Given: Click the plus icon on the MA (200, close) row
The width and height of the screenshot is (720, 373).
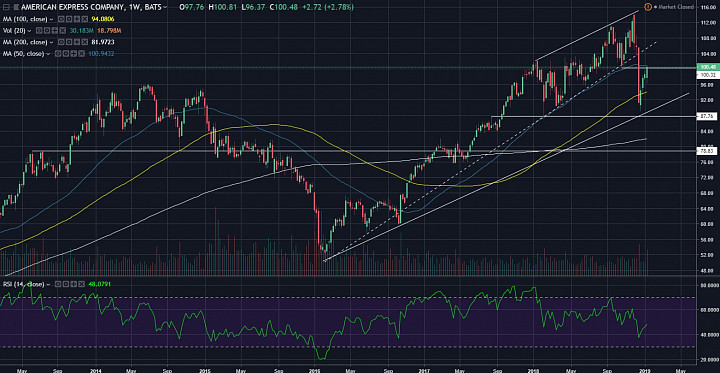Looking at the screenshot, I should click(77, 42).
